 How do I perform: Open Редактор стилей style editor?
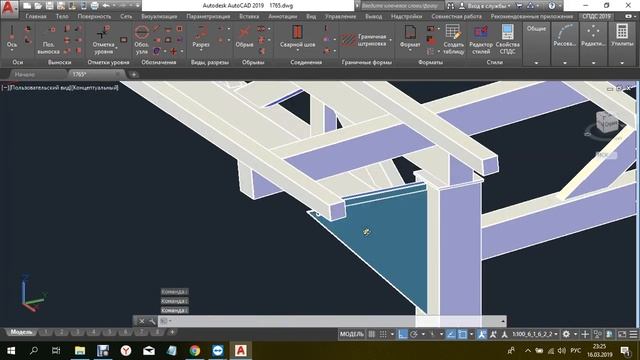pos(481,40)
